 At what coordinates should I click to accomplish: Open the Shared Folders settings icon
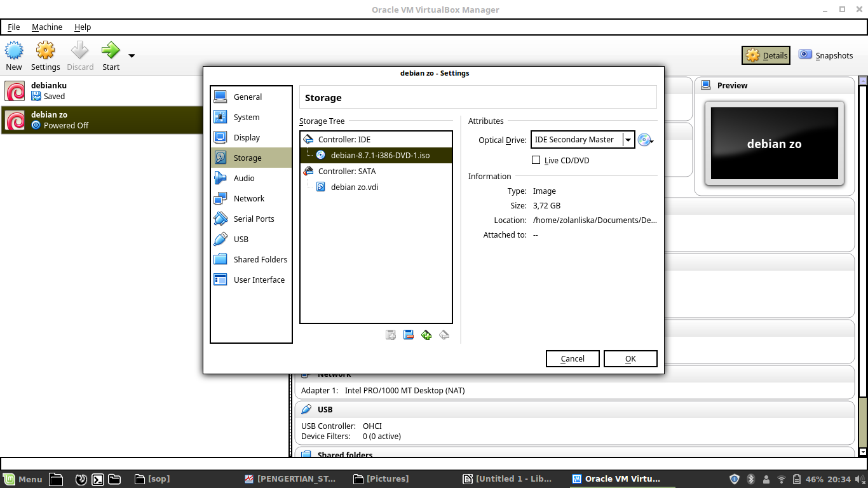coord(219,259)
